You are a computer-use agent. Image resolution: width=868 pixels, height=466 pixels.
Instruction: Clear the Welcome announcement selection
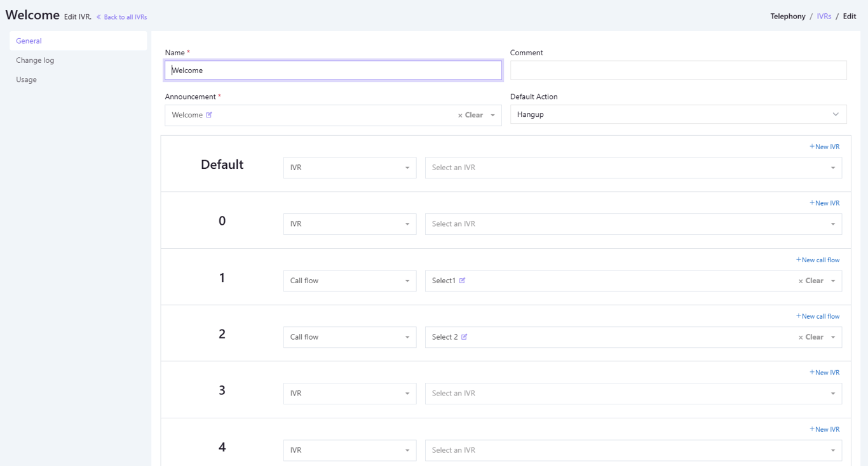tap(470, 116)
